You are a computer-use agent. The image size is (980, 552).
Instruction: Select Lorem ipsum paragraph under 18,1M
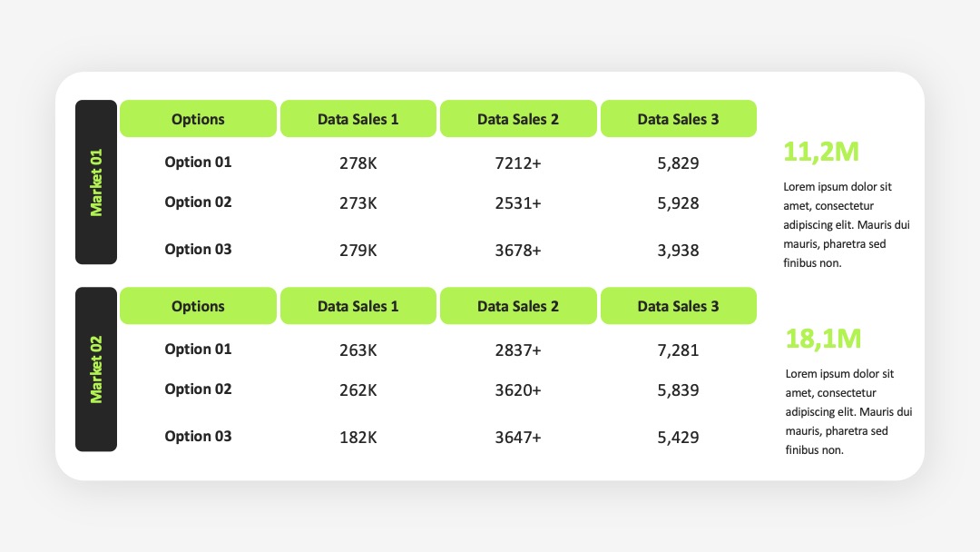848,411
